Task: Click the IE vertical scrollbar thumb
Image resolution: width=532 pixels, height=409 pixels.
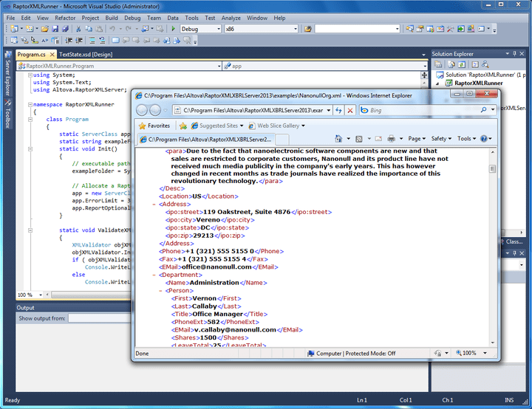Action: click(x=492, y=168)
